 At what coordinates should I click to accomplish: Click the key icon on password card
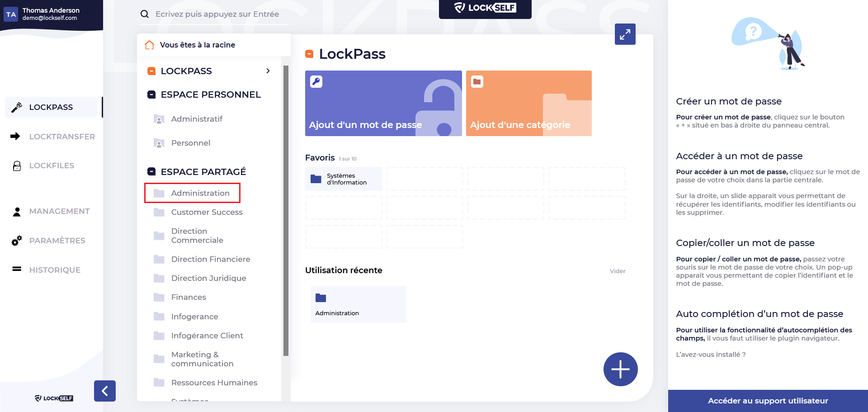[x=316, y=81]
